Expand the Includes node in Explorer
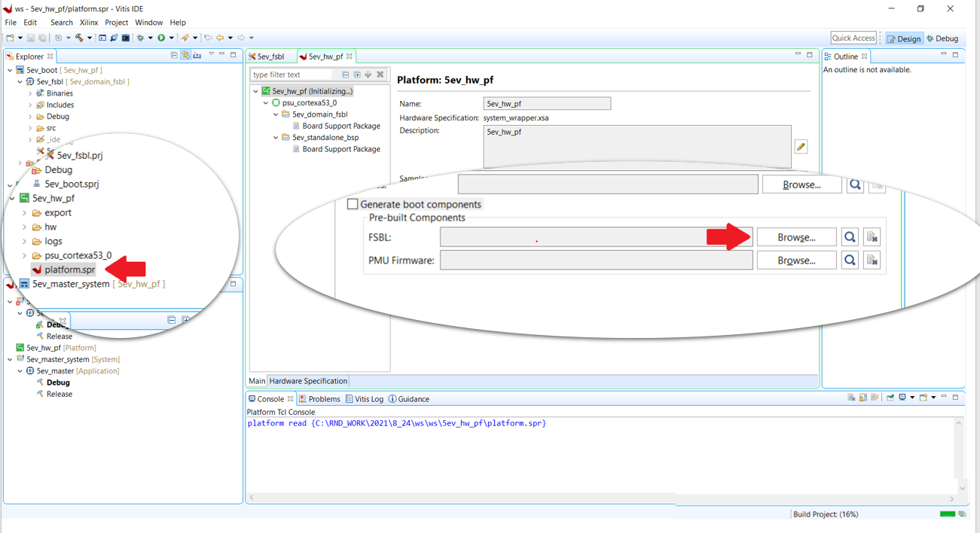Image resolution: width=980 pixels, height=533 pixels. coord(30,105)
